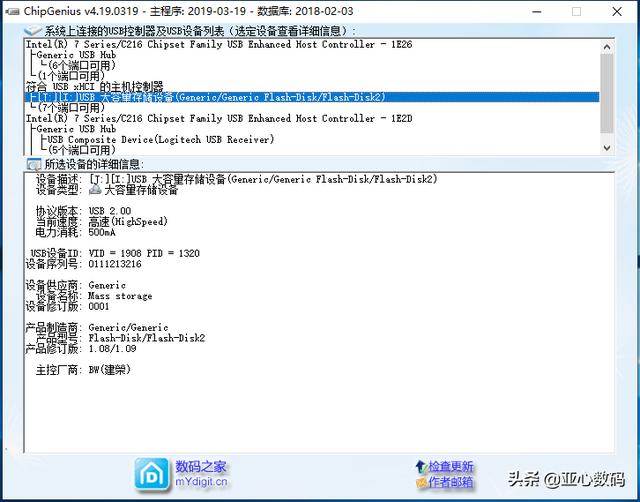Click the 电力消耗 500mA value
This screenshot has width=640, height=502.
tap(102, 232)
